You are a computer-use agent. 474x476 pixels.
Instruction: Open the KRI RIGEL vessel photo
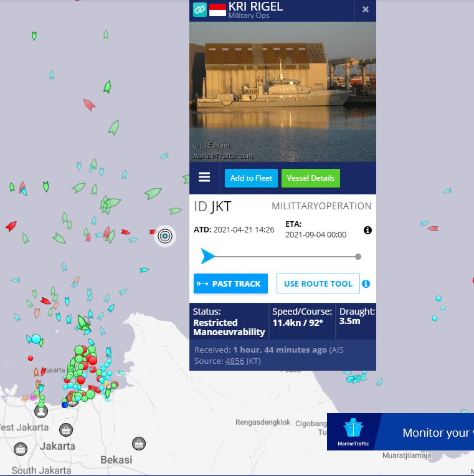click(282, 92)
